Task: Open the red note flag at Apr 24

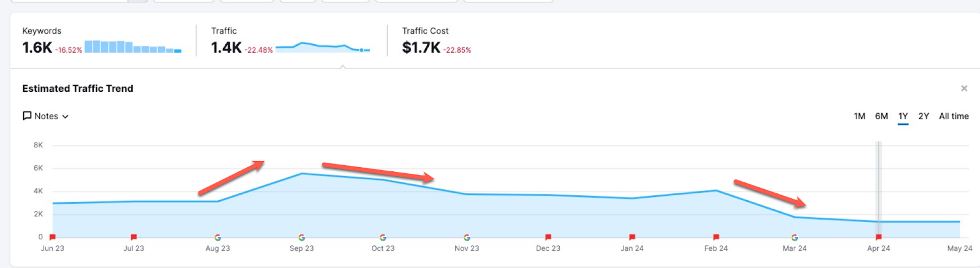Action: (878, 237)
